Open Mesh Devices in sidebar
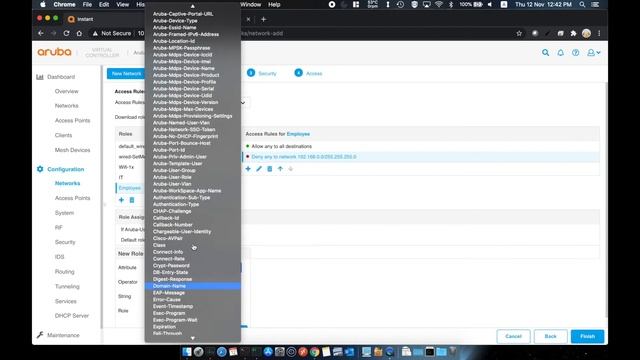This screenshot has height=360, width=640. 72,150
